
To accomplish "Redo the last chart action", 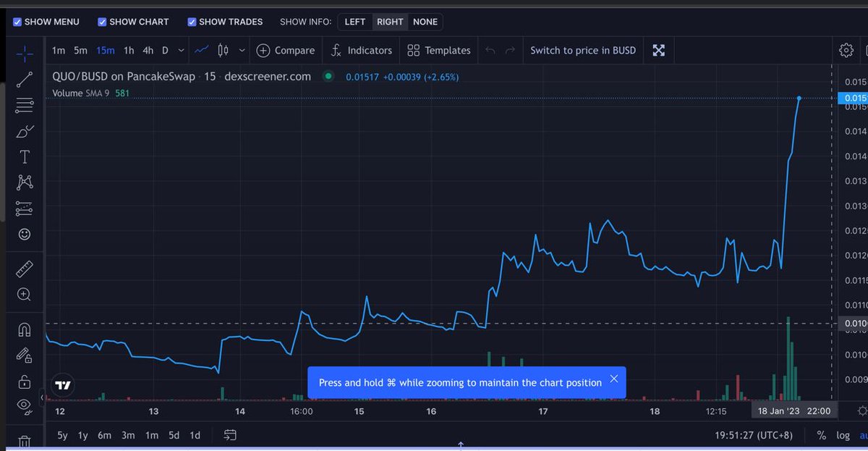I will pos(511,50).
